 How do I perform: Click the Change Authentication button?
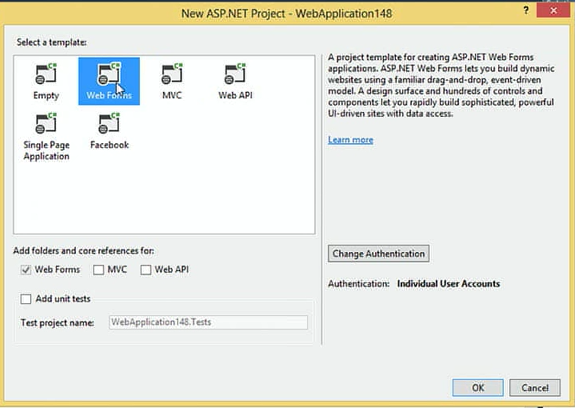[378, 254]
